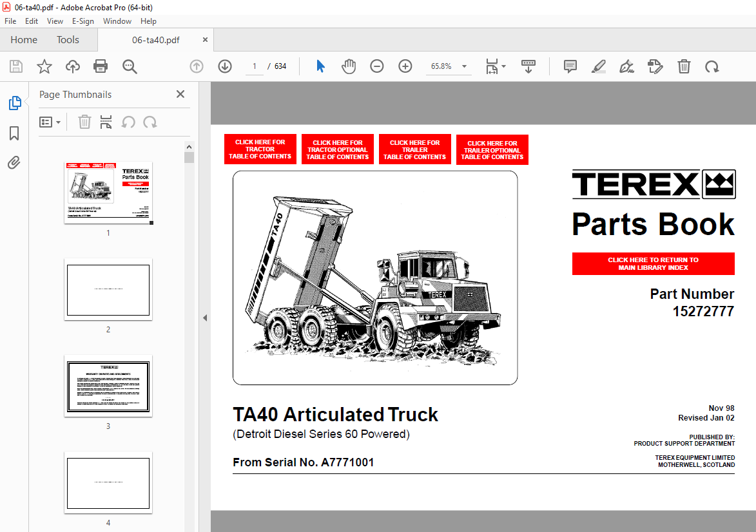This screenshot has height=532, width=756.
Task: Go to next page arrow
Action: click(225, 66)
